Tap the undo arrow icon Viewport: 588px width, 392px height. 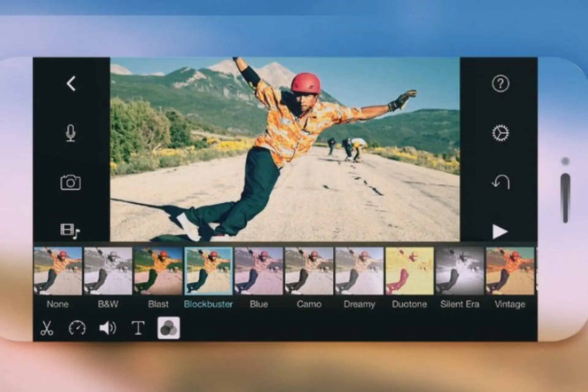501,182
